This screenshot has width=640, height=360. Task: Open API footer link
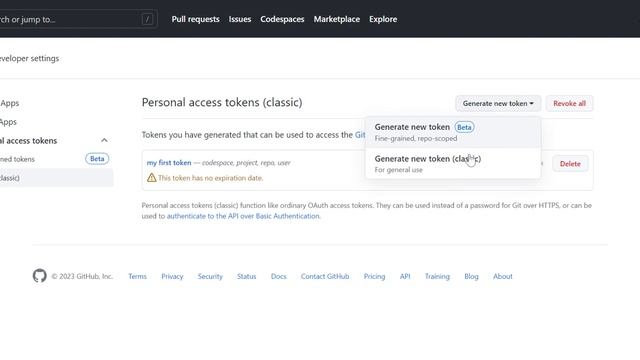405,276
